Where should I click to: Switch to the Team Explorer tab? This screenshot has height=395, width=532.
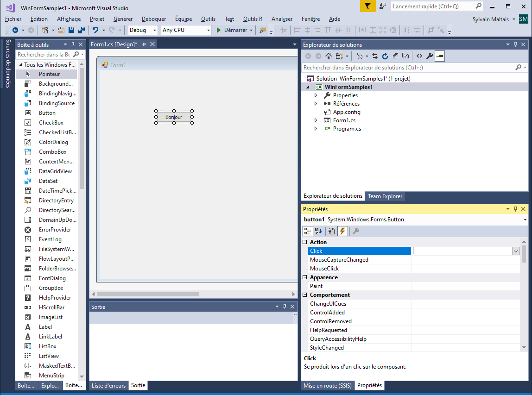point(385,196)
